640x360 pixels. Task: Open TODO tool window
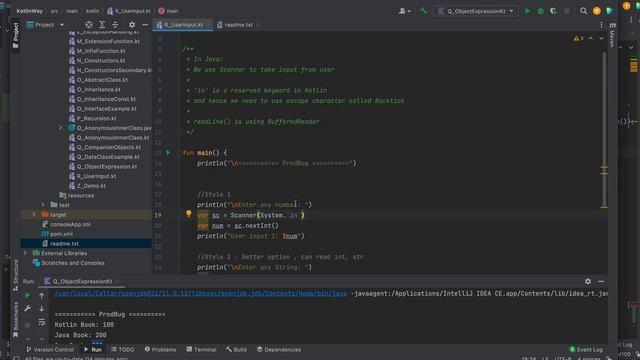(123, 349)
